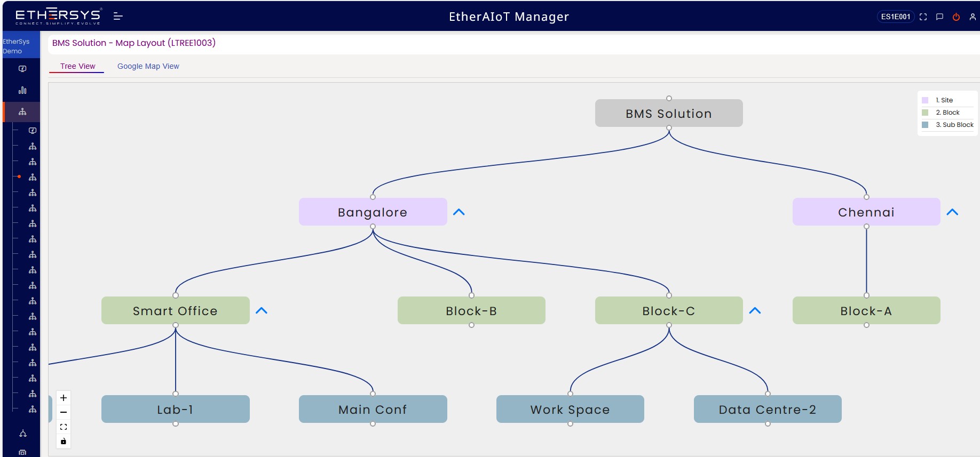Toggle the sidebar menu hamburger icon
The image size is (980, 457).
pyautogui.click(x=118, y=17)
